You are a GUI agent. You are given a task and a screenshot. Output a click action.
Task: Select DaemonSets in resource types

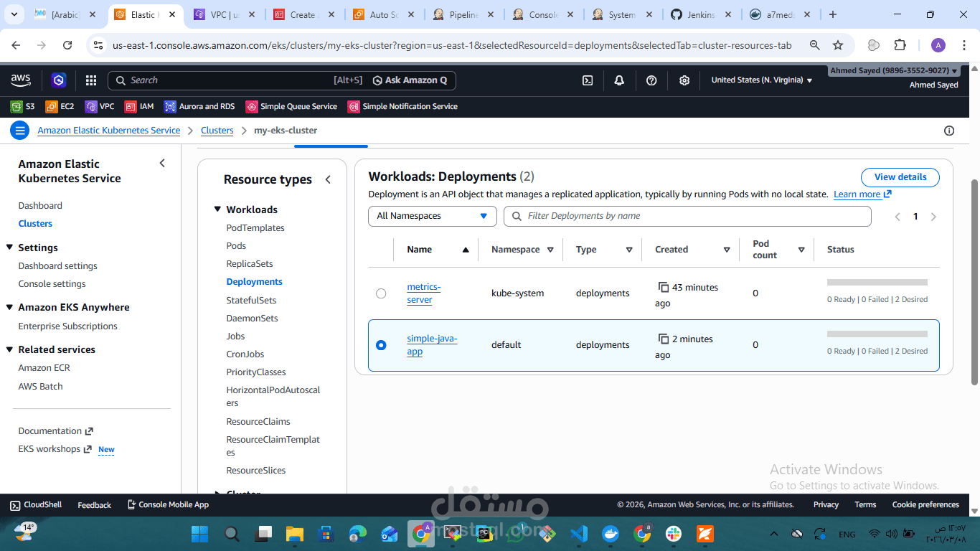coord(252,319)
